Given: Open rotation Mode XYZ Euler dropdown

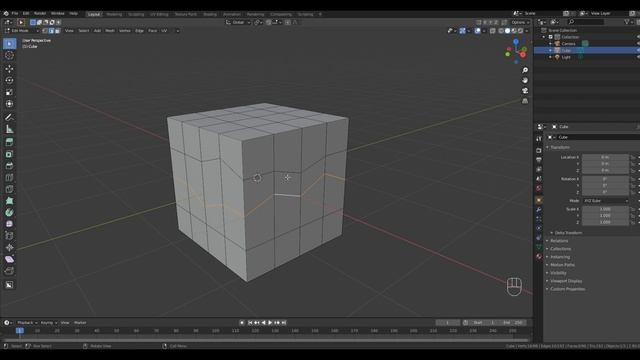Looking at the screenshot, I should 606,201.
